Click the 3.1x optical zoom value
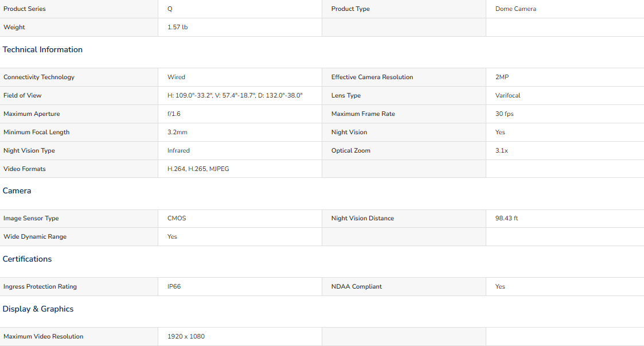This screenshot has width=644, height=346. click(501, 150)
